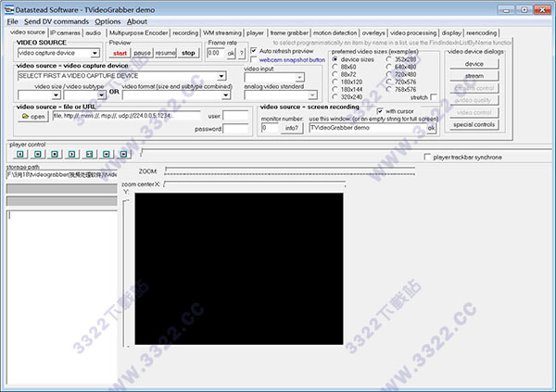
Task: Pick the 352x288 video size radio
Action: 389,59
